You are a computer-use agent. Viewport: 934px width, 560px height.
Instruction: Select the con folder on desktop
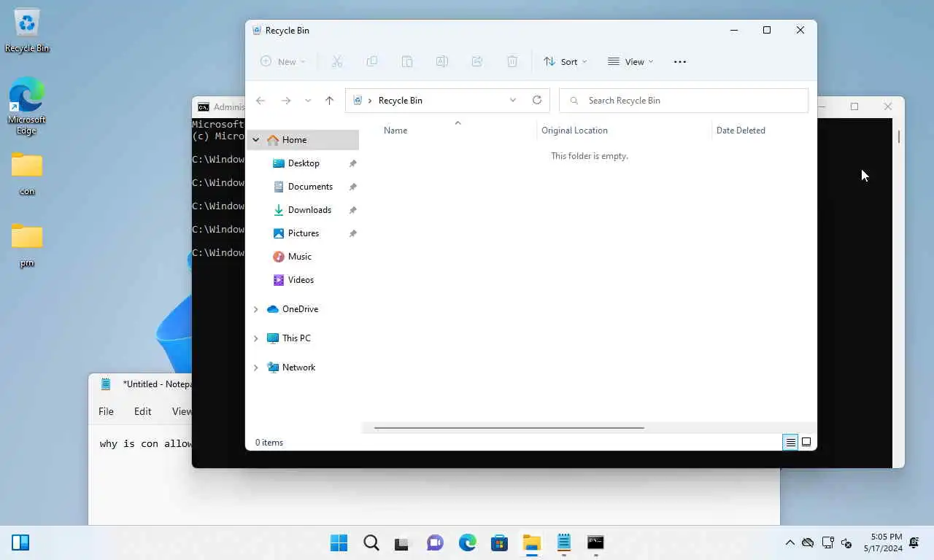pyautogui.click(x=27, y=174)
